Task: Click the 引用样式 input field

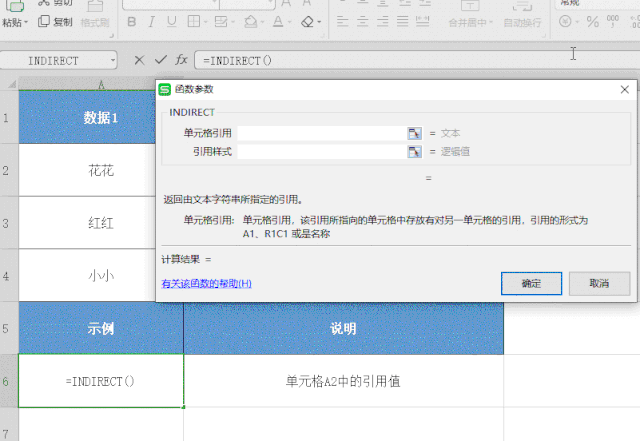Action: (322, 151)
